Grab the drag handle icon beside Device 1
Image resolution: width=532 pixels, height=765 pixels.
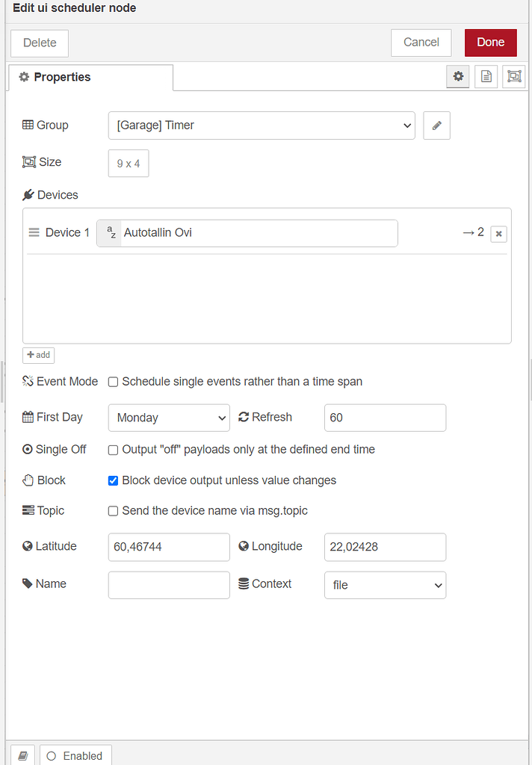tap(34, 232)
